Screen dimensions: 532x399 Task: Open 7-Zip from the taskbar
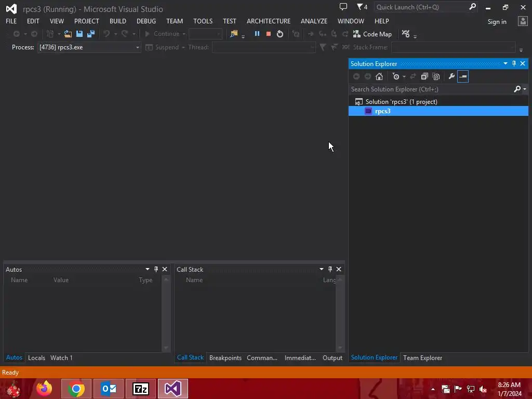(141, 389)
